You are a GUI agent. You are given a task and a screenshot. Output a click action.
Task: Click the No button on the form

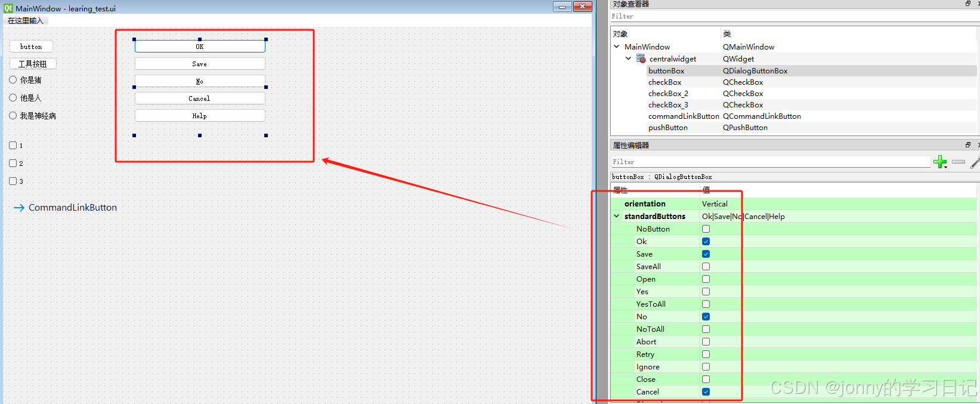tap(200, 81)
